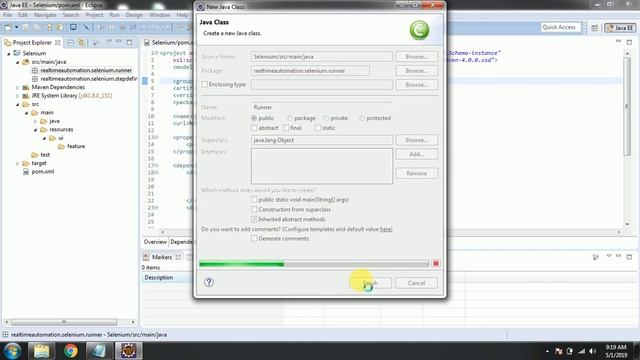Open the New wizard dropdown arrow
Screen dimensions: 640x360
16,27
